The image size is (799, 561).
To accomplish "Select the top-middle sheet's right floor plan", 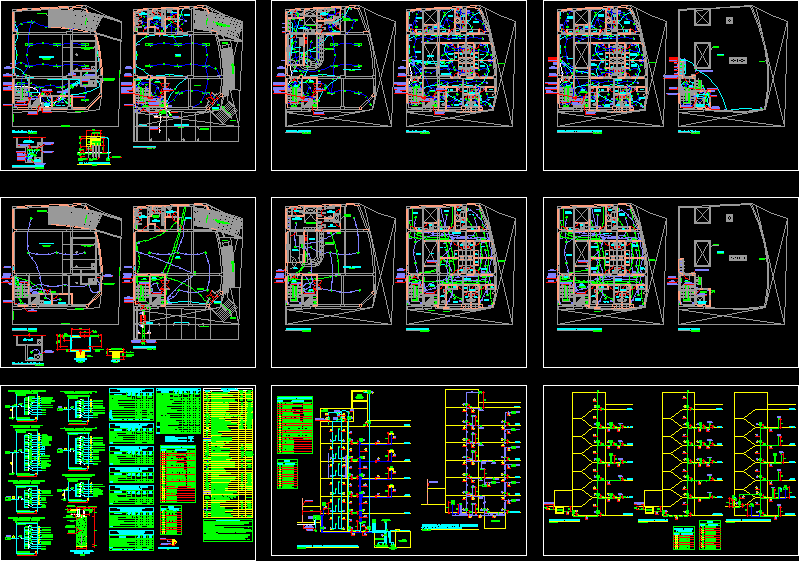I will tap(456, 66).
